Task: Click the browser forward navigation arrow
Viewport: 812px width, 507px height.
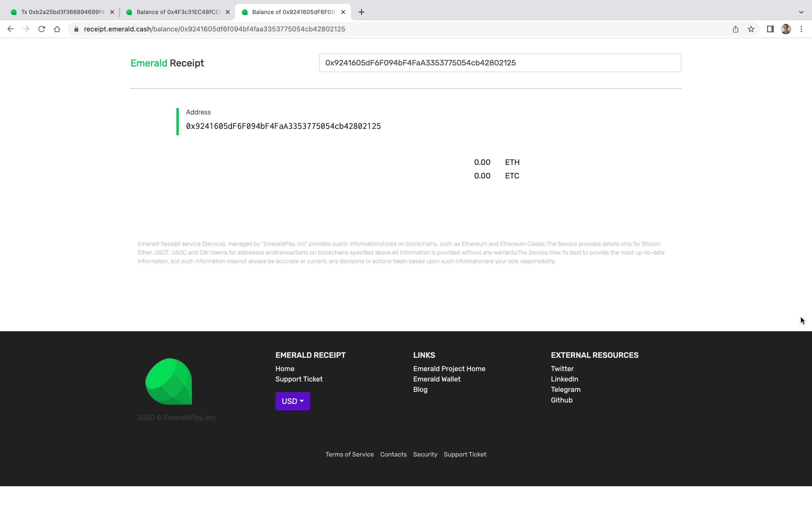Action: (25, 29)
